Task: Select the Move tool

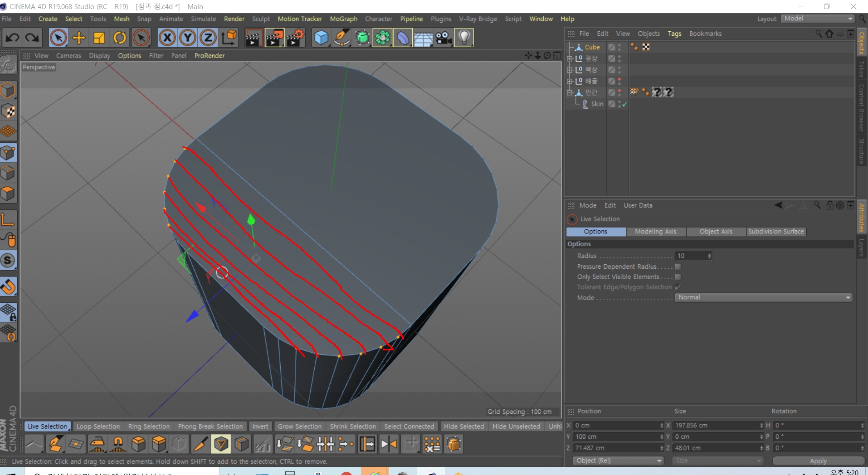Action: point(79,38)
